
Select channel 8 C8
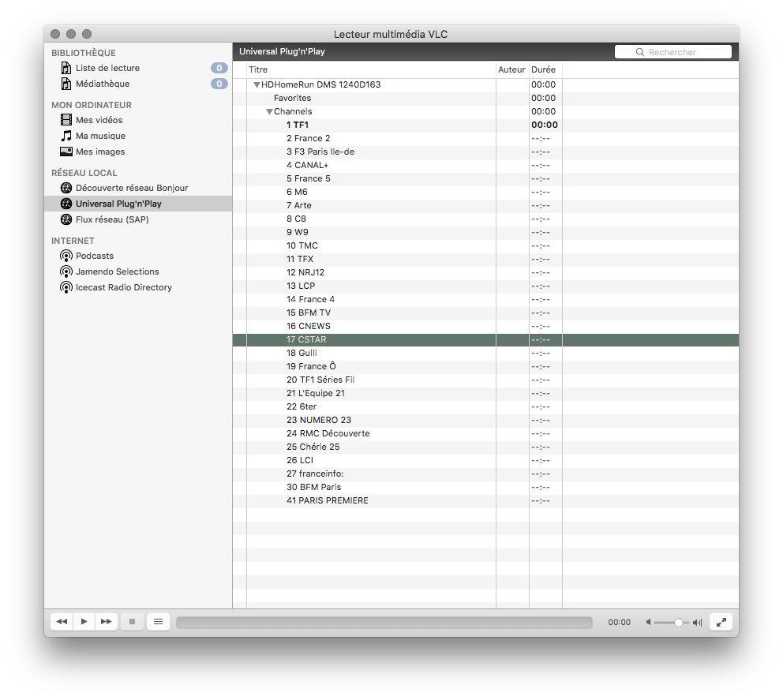[x=485, y=219]
